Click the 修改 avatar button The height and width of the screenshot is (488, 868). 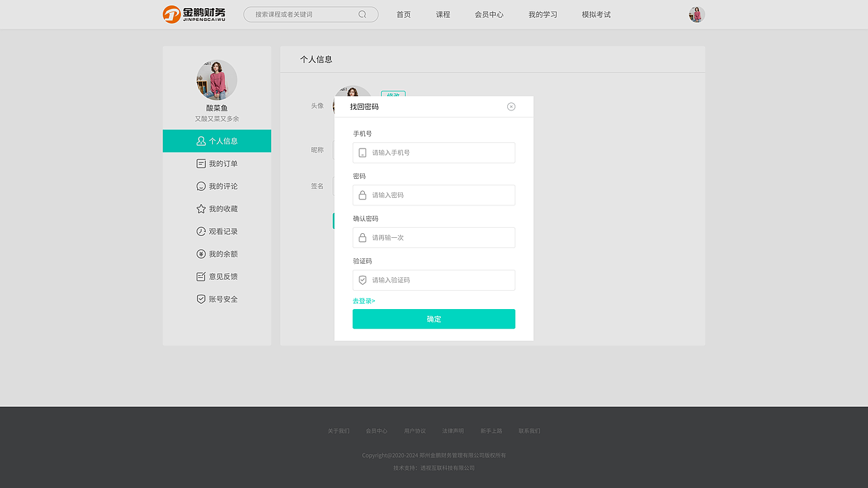click(x=393, y=94)
